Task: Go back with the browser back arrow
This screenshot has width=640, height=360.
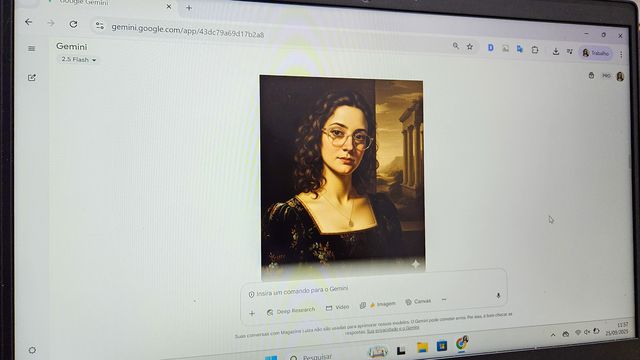Action: pos(29,22)
